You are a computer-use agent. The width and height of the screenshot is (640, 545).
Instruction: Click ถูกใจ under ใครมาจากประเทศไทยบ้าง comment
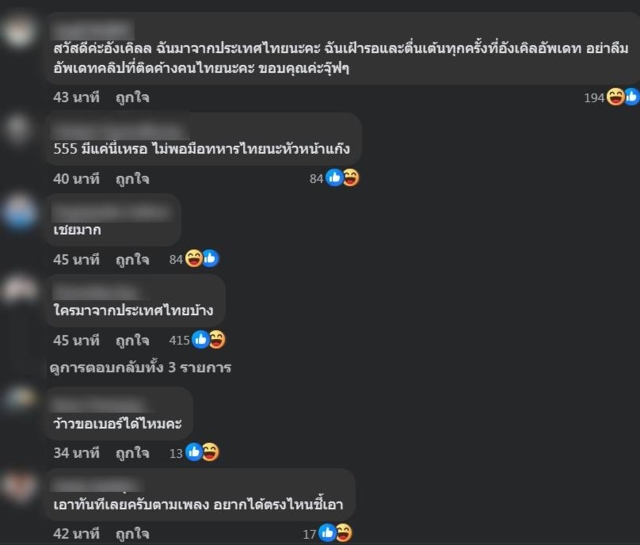[132, 340]
